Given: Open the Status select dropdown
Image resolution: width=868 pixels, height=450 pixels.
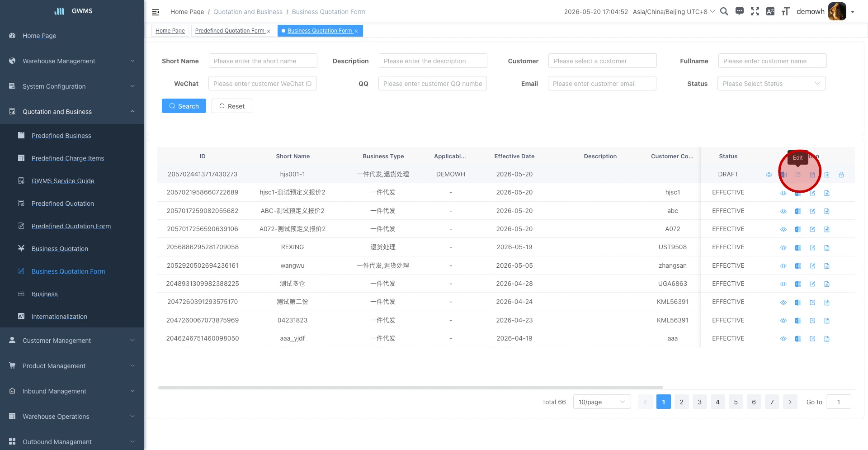Looking at the screenshot, I should click(771, 84).
